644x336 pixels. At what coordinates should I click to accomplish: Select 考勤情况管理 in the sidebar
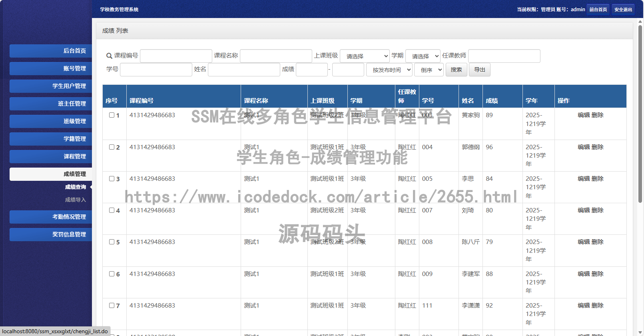coord(51,217)
